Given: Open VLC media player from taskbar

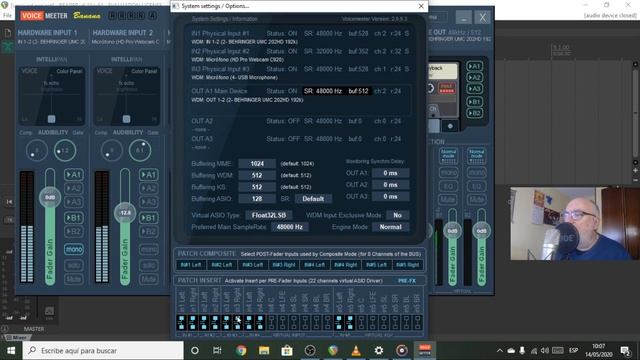Looking at the screenshot, I should coord(356,350).
